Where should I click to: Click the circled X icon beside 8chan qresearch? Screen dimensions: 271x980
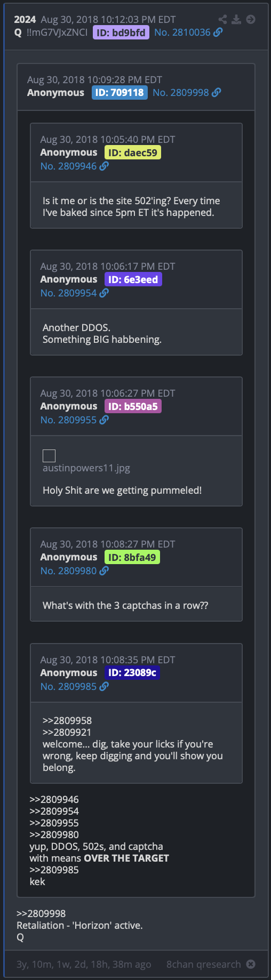pyautogui.click(x=251, y=965)
